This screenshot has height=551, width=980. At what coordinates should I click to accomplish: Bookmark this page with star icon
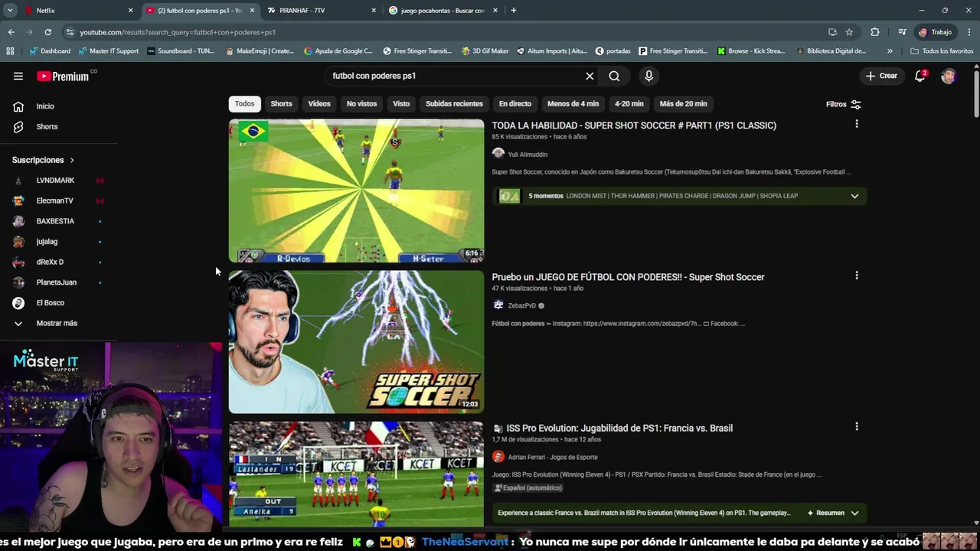[849, 32]
